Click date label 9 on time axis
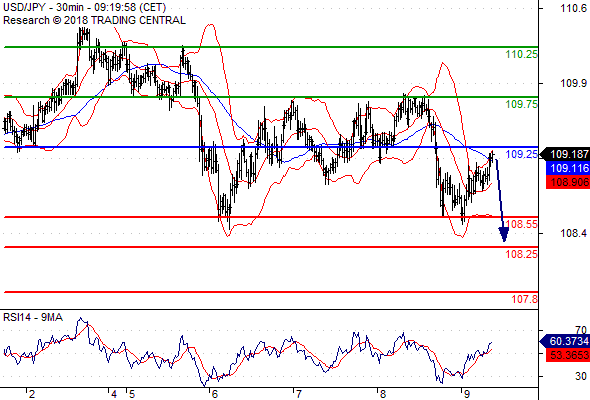Screen dimensions: 590x400 [467, 394]
